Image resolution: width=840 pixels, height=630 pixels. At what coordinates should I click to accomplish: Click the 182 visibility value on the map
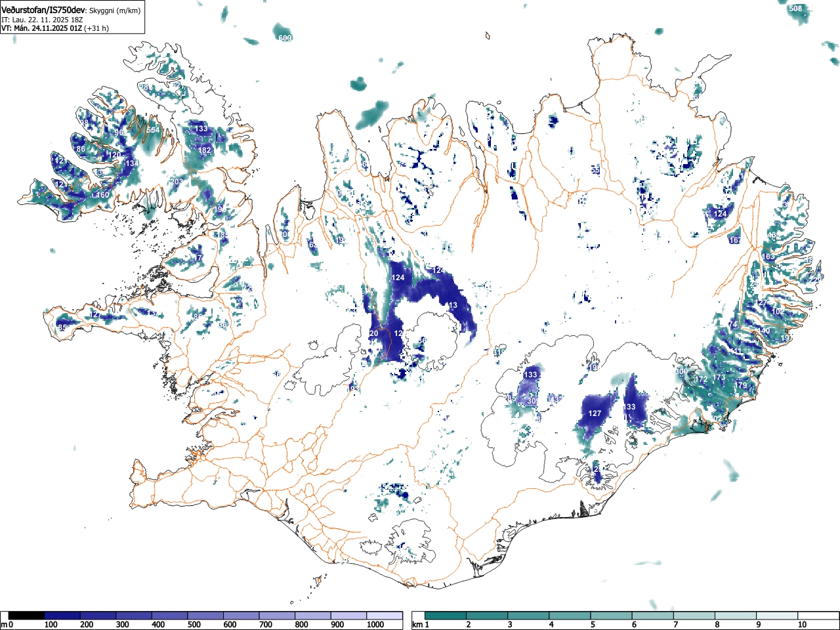(205, 150)
